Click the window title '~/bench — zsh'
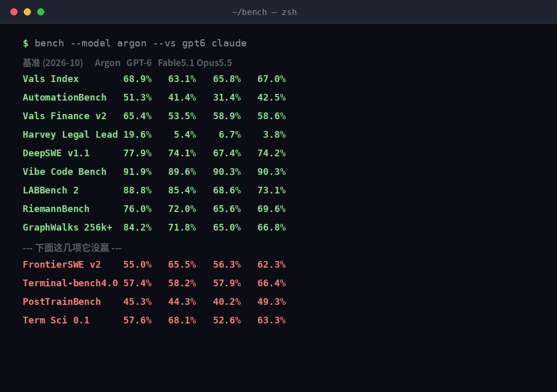This screenshot has width=557, height=392. point(264,12)
